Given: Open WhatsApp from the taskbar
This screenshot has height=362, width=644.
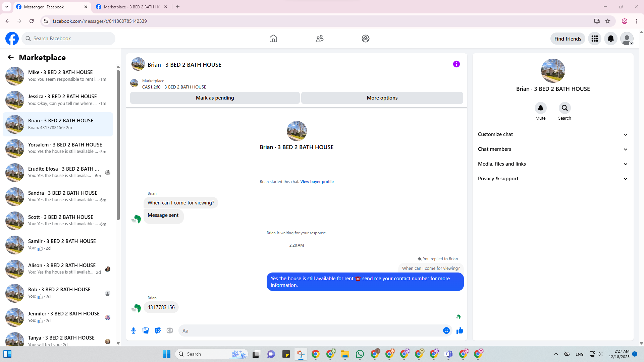Looking at the screenshot, I should (x=360, y=354).
